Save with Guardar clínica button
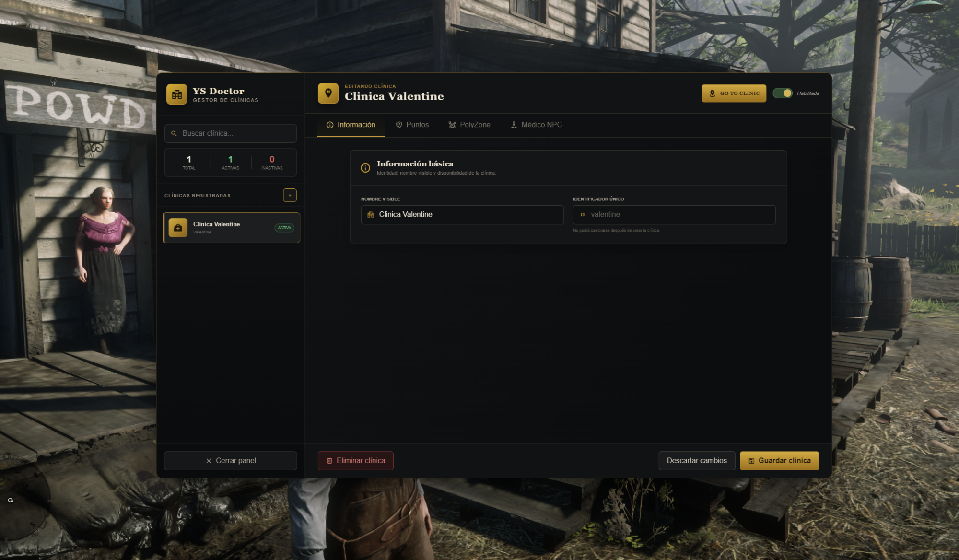959x560 pixels. pos(779,461)
